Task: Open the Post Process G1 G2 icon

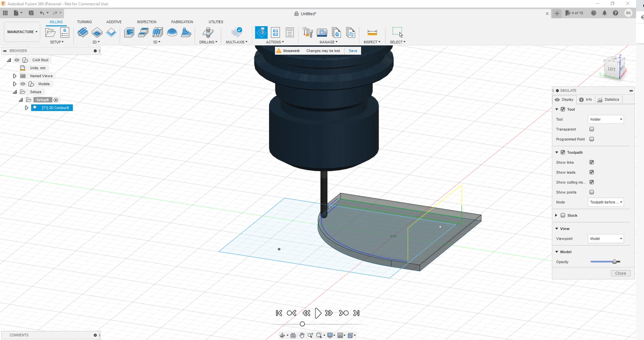Action: coord(275,33)
